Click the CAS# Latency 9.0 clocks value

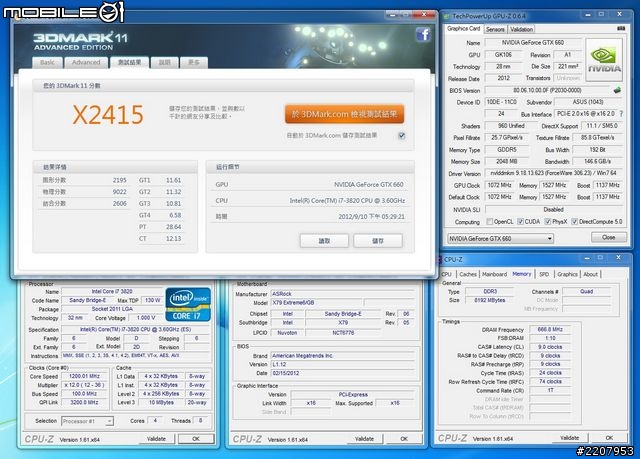[x=550, y=347]
